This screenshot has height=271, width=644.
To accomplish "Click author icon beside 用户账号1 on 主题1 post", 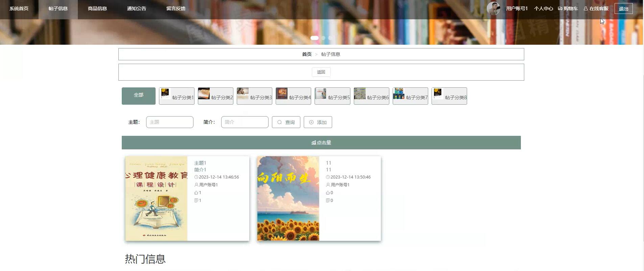I will point(197,185).
